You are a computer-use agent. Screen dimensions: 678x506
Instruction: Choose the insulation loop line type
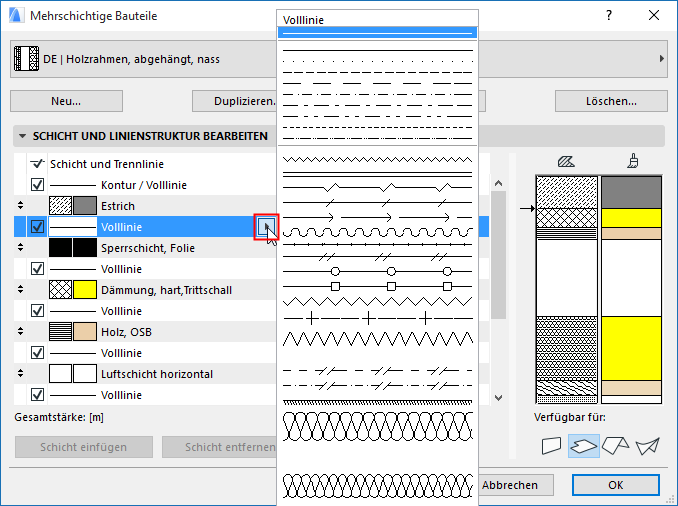coord(377,426)
